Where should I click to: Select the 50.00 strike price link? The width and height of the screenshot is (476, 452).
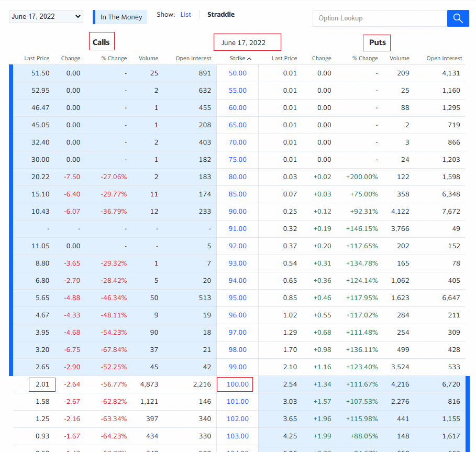pos(238,73)
